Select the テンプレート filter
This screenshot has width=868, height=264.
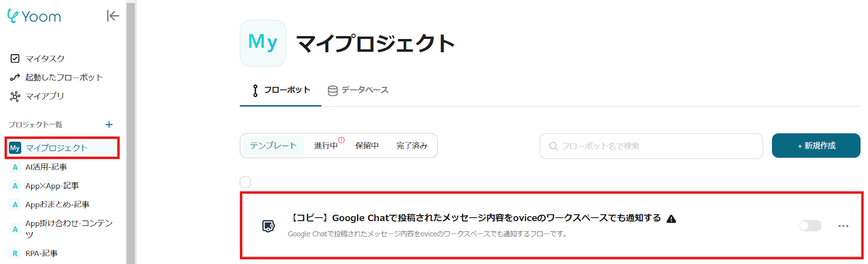tap(273, 146)
